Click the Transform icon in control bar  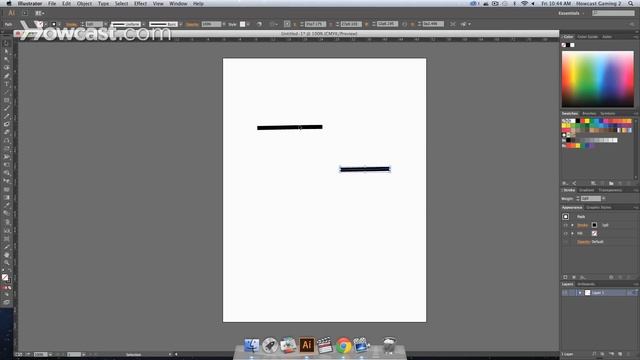click(287, 24)
